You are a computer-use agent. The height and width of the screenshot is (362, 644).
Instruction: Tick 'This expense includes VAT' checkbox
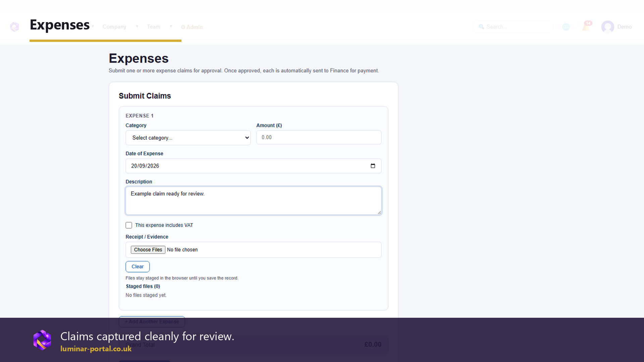coord(129,225)
